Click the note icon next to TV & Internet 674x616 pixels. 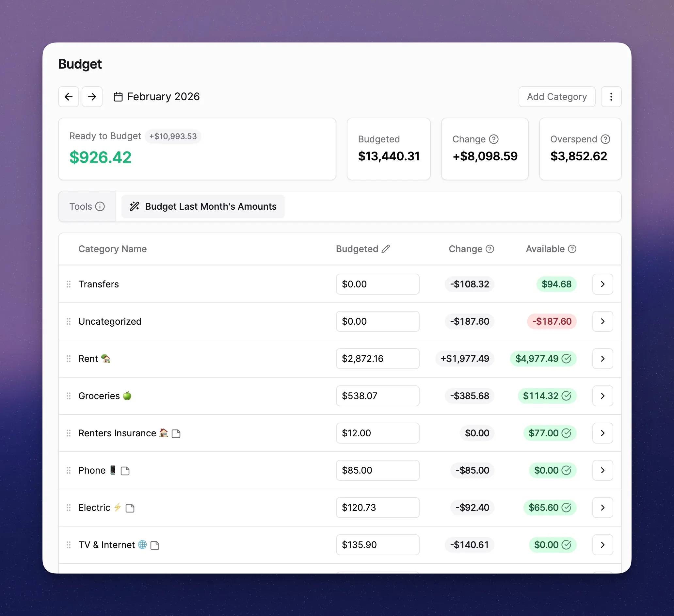[155, 545]
